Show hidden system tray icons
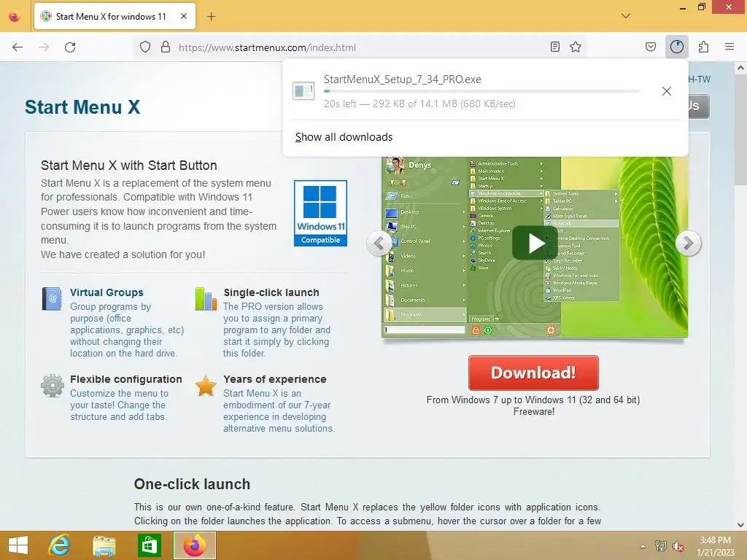 click(x=643, y=546)
